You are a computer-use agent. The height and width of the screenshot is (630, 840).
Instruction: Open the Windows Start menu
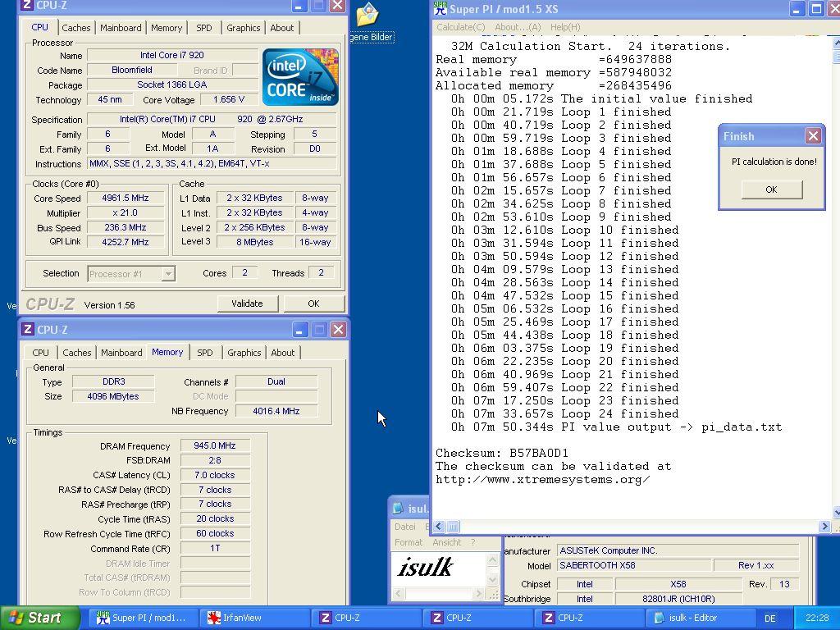39,618
